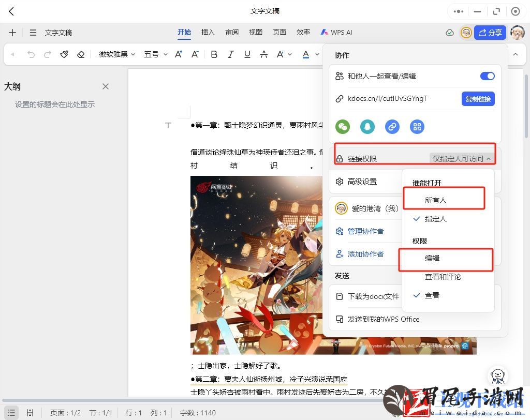Screen dimensions: 530x420
Task: Click the 文字文稿 document name in toolbar
Action: pyautogui.click(x=58, y=33)
